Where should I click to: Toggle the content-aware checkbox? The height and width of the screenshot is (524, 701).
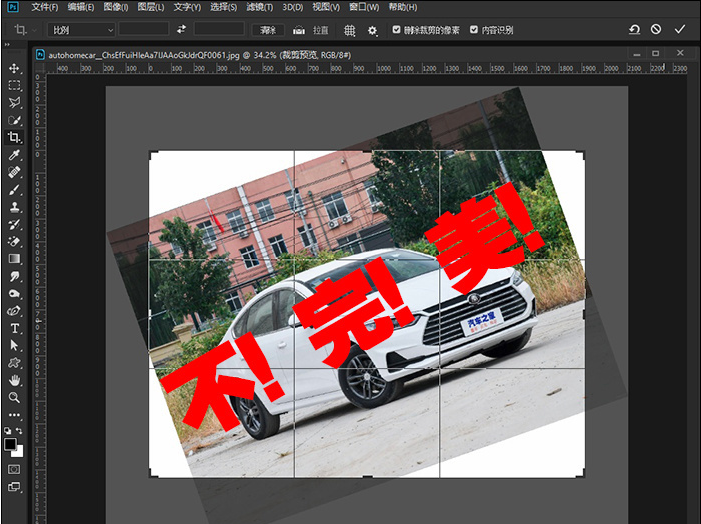click(x=474, y=30)
